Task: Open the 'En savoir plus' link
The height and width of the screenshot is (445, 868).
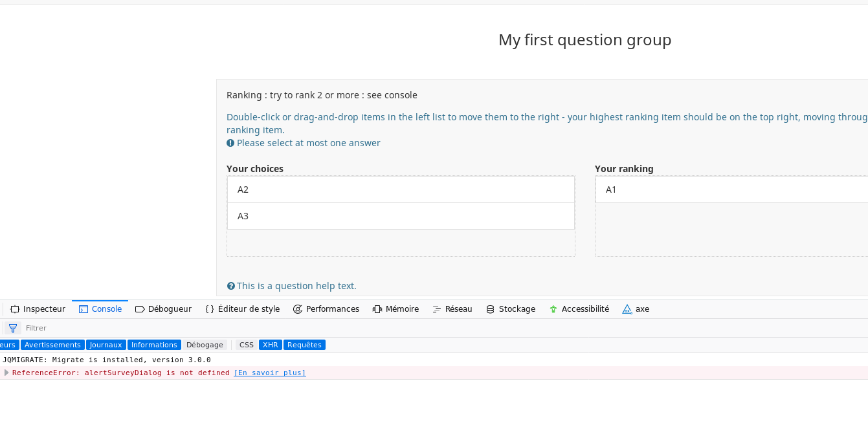Action: tap(269, 373)
